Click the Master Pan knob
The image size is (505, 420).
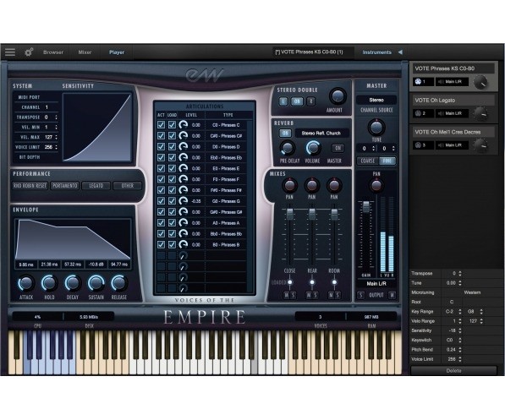tap(376, 185)
